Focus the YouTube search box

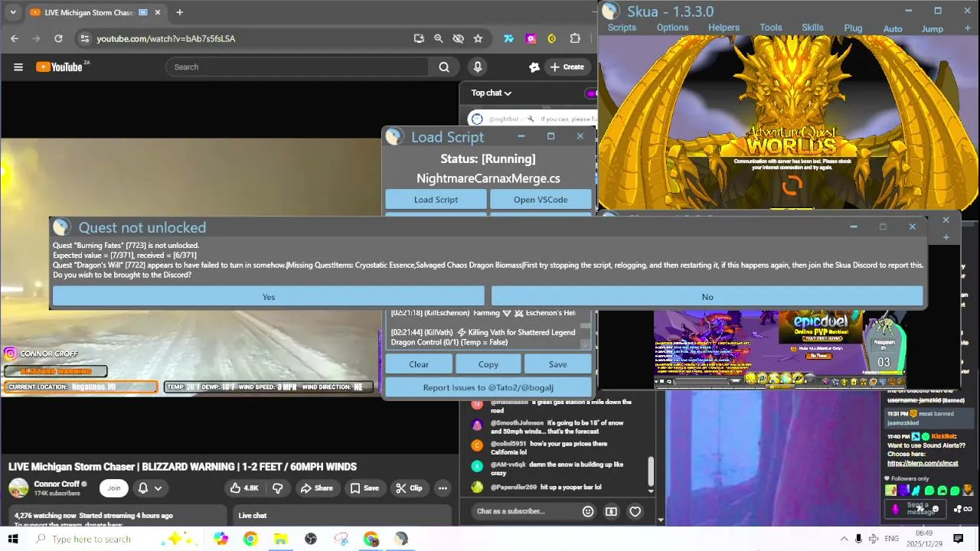pyautogui.click(x=299, y=67)
